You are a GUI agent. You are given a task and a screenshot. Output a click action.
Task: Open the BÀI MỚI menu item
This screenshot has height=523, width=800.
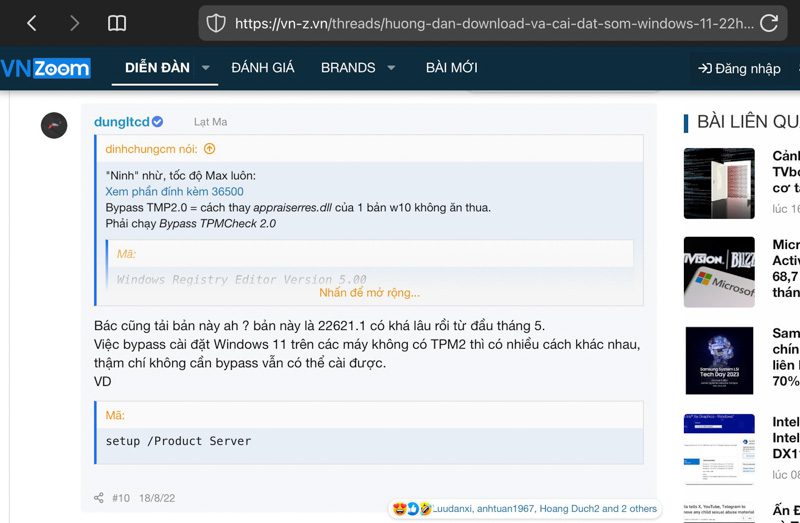point(452,67)
